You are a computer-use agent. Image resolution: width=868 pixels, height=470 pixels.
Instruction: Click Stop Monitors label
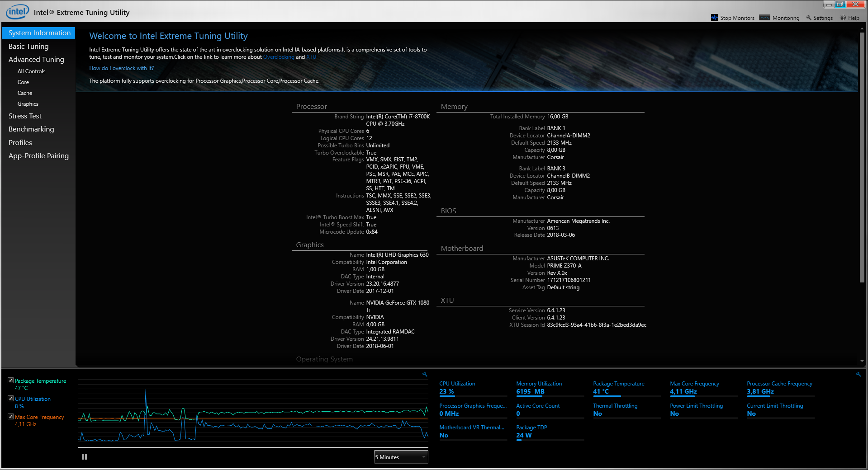[737, 18]
